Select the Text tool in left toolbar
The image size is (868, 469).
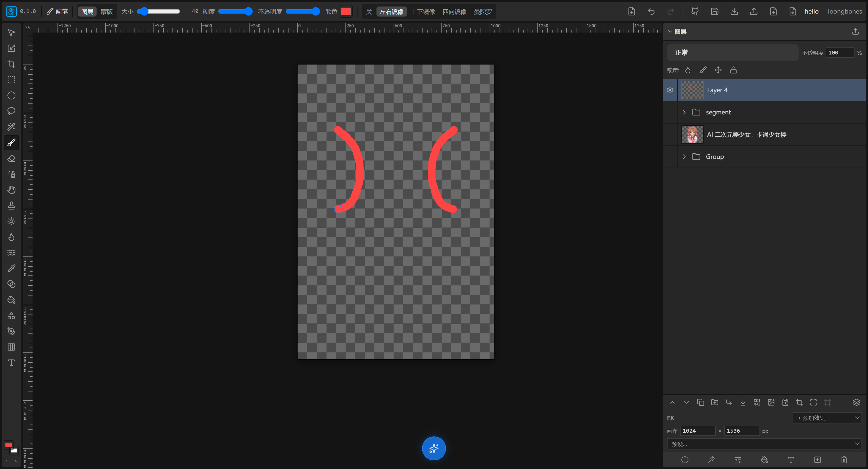[x=11, y=363]
